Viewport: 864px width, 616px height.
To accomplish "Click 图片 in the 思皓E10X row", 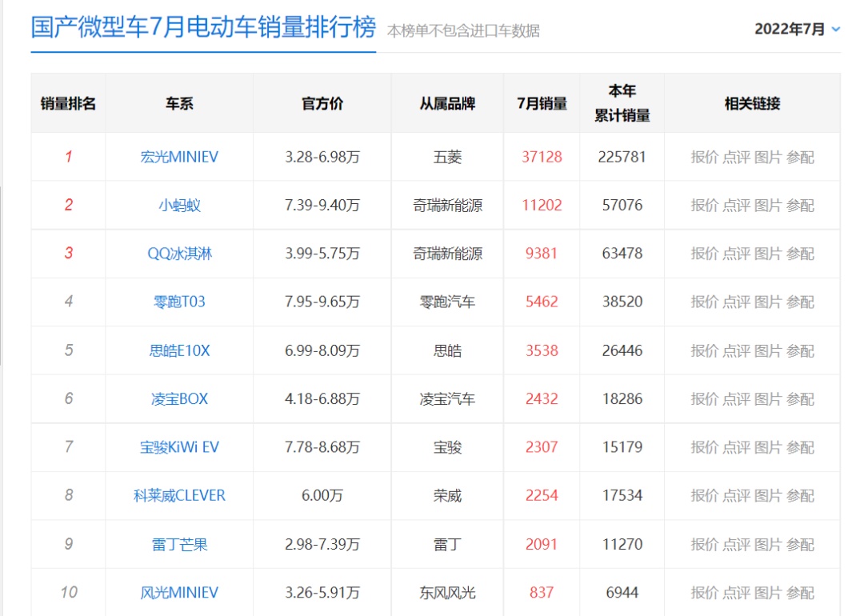I will coord(768,350).
